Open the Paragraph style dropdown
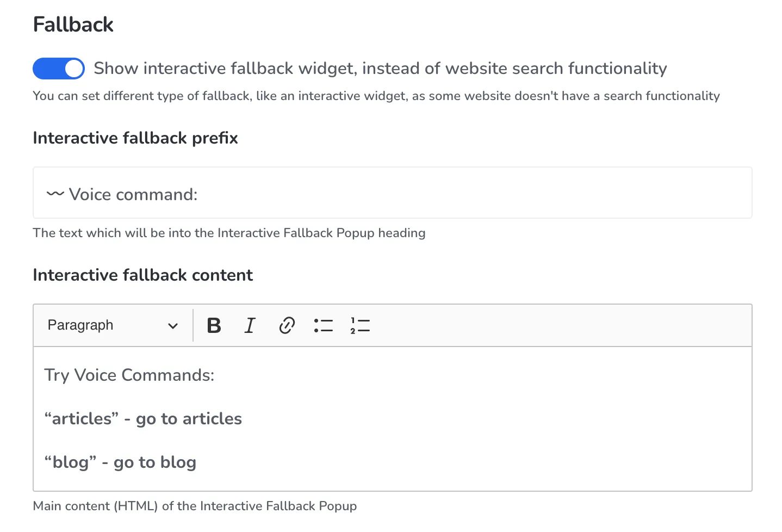Screen dimensions: 782x532 (x=113, y=325)
